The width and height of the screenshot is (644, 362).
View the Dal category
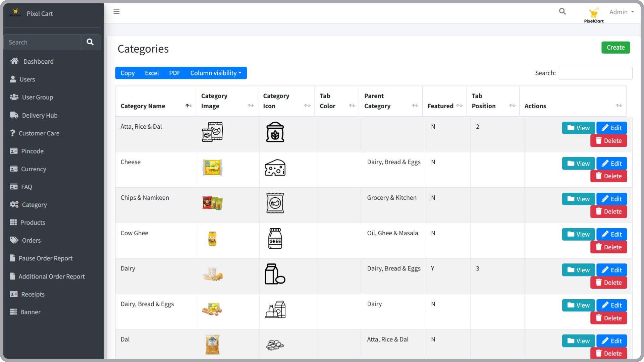pos(578,341)
